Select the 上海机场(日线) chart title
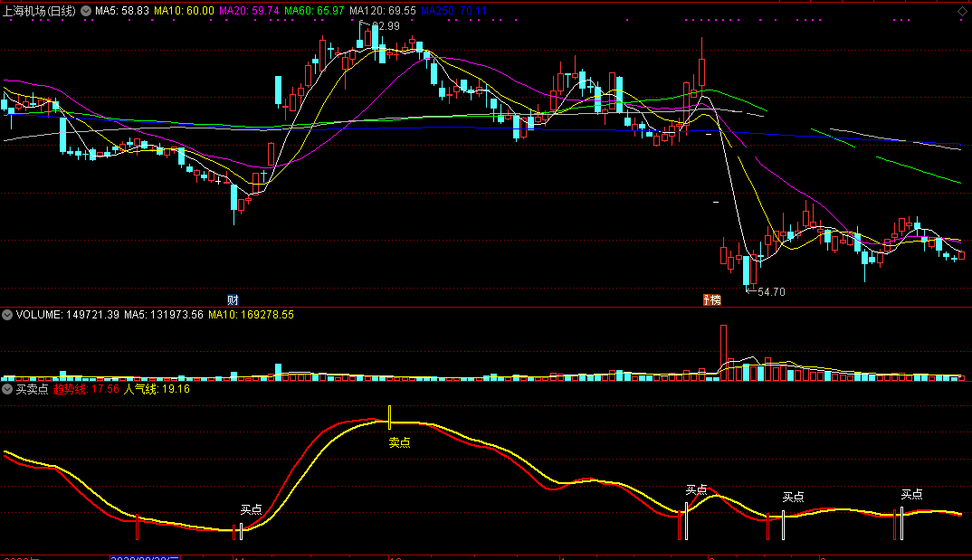972x560 pixels. (39, 11)
